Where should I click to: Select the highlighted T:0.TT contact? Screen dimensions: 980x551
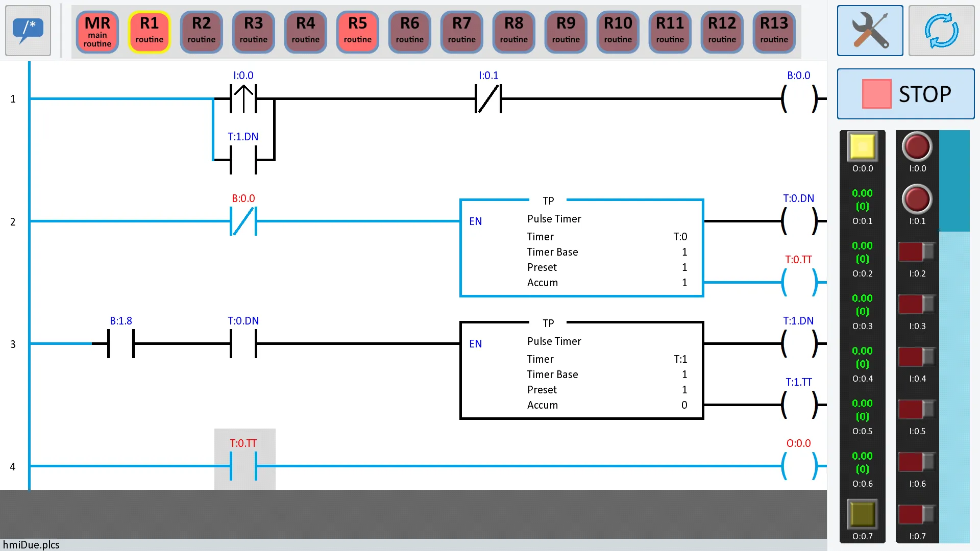[243, 466]
